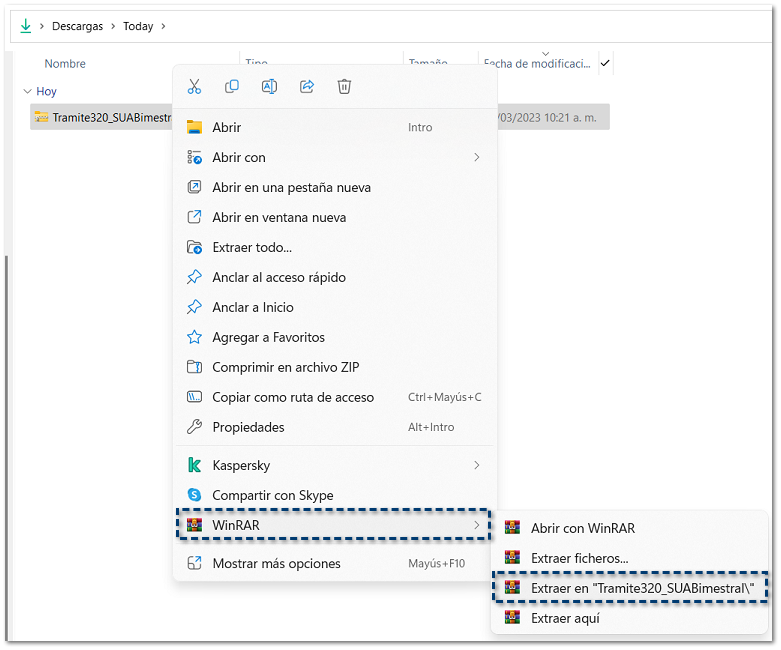
Task: Click the pin icon beside Anclar a Inicio
Action: [194, 307]
